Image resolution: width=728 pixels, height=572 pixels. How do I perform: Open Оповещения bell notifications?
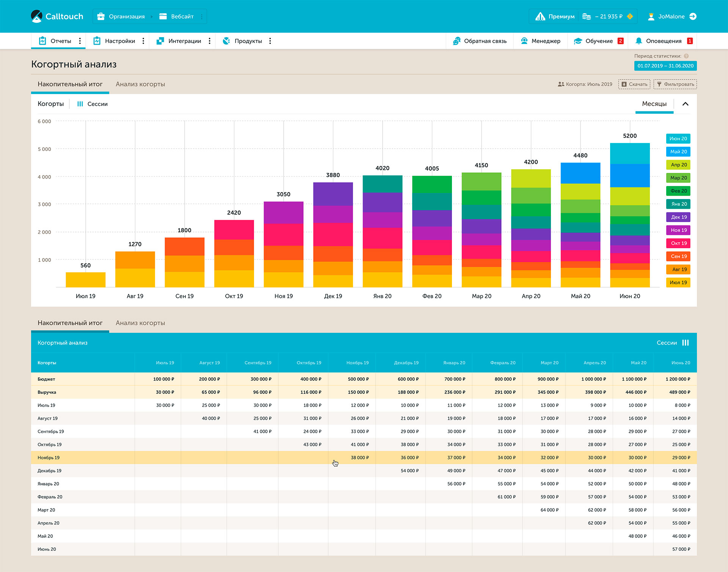[664, 41]
